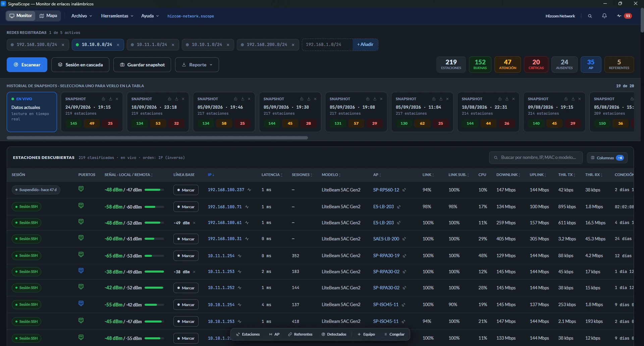Delete the 10/08/2026 22:31 snapshot

[514, 99]
